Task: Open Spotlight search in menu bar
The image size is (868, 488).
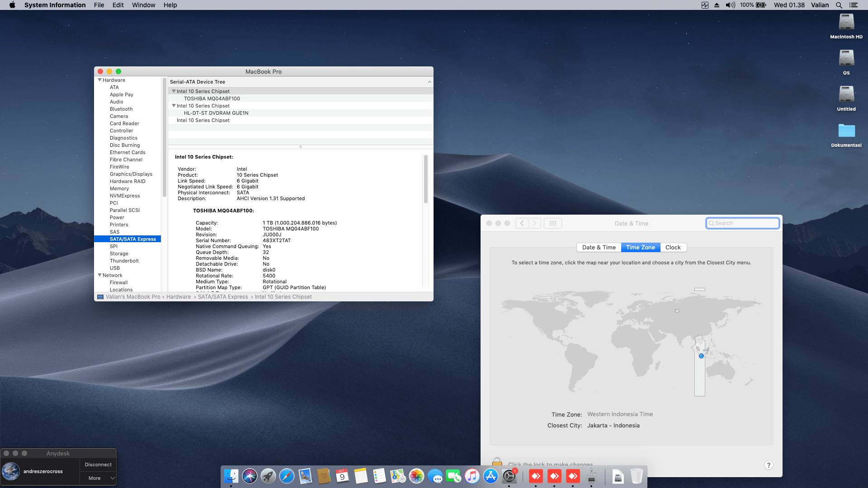Action: click(x=839, y=5)
